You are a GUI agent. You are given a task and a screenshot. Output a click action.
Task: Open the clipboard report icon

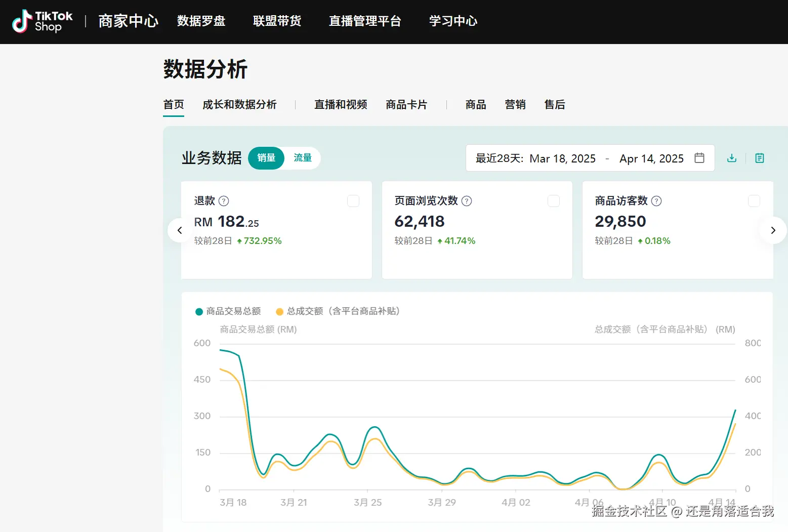(x=759, y=158)
